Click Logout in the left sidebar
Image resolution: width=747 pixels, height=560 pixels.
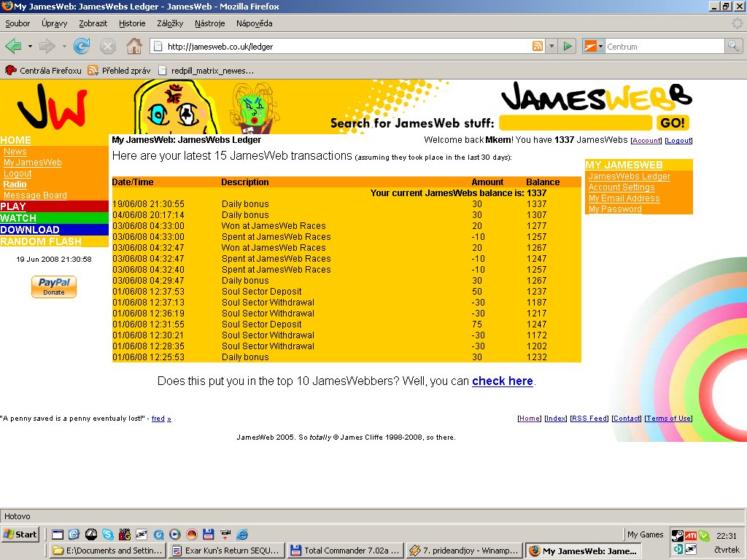tap(18, 174)
